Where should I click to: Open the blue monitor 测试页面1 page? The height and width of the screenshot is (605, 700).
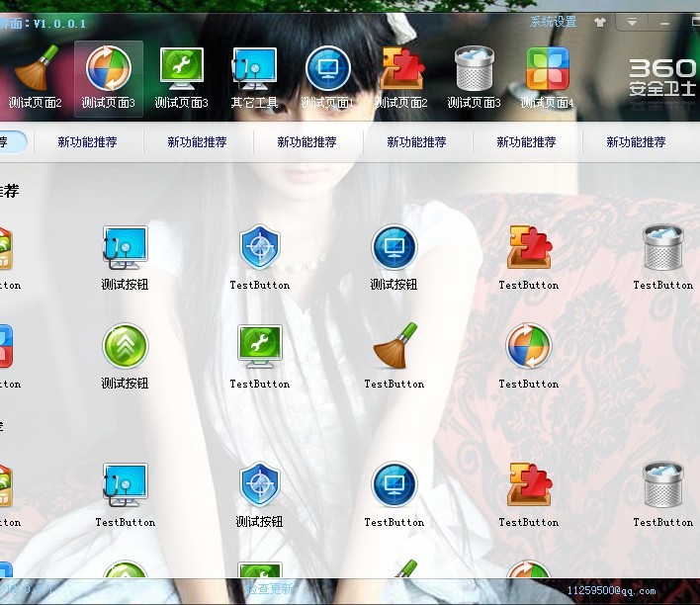(327, 78)
